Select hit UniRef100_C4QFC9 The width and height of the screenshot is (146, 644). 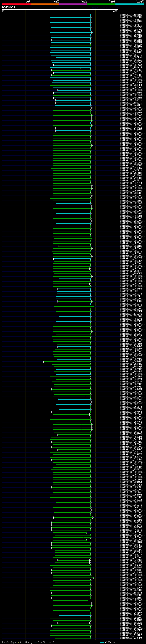tap(131, 168)
